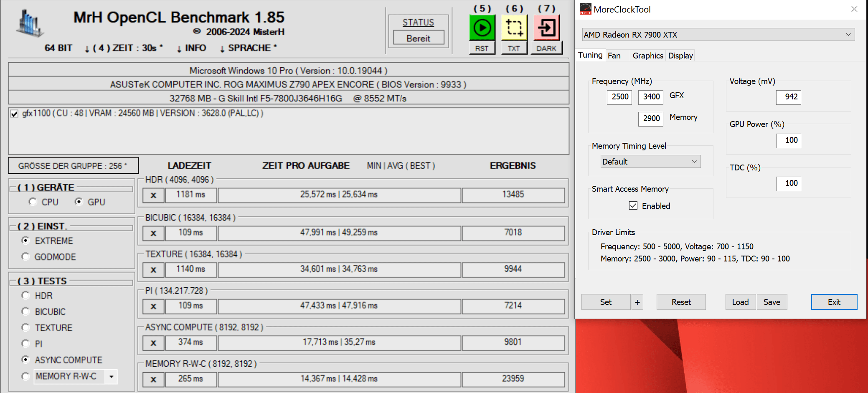The width and height of the screenshot is (868, 393).
Task: Click TEXTURE load time 1140 ms
Action: tap(191, 269)
